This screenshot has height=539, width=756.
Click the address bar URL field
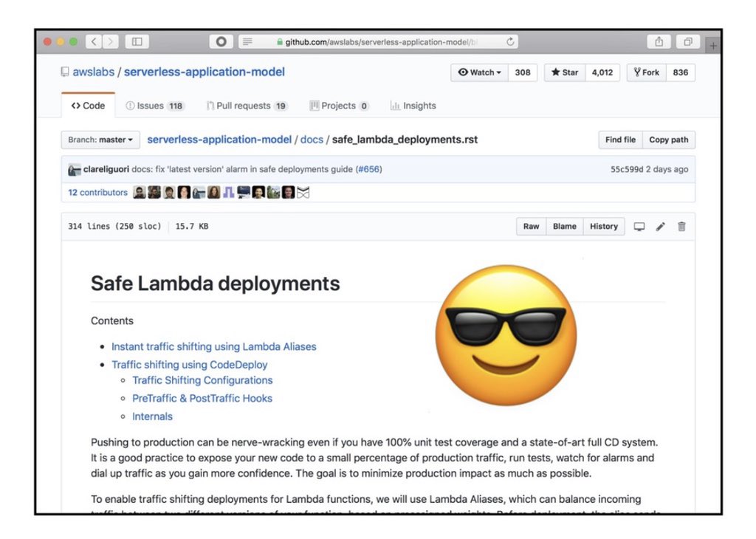click(x=379, y=42)
